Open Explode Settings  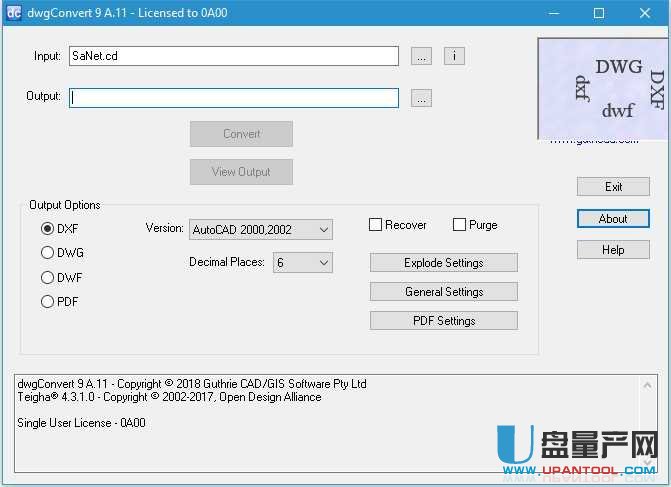(x=443, y=263)
